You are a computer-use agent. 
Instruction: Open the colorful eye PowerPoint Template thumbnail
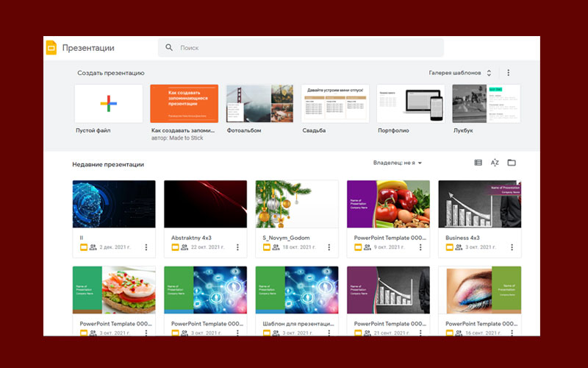(x=480, y=290)
